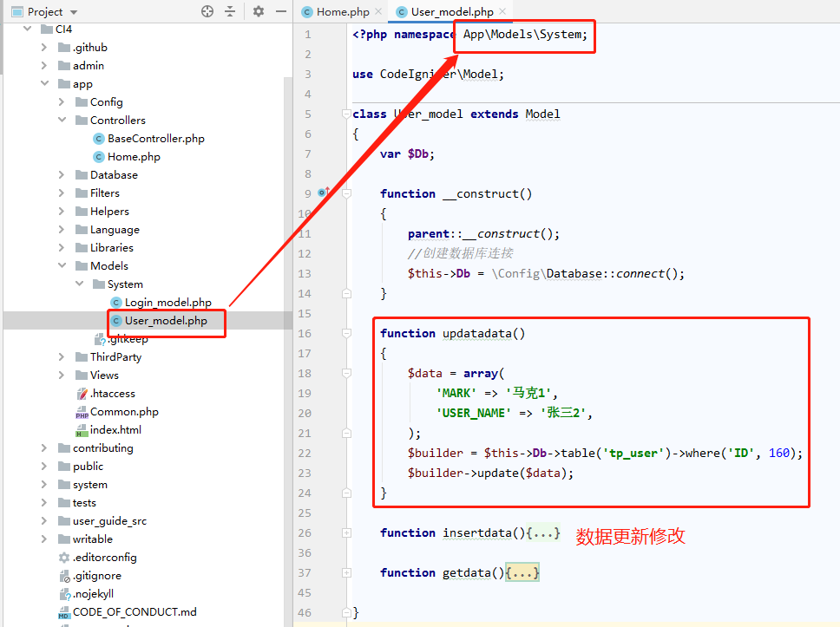
Task: Click the Helpers folder icon
Action: 82,212
